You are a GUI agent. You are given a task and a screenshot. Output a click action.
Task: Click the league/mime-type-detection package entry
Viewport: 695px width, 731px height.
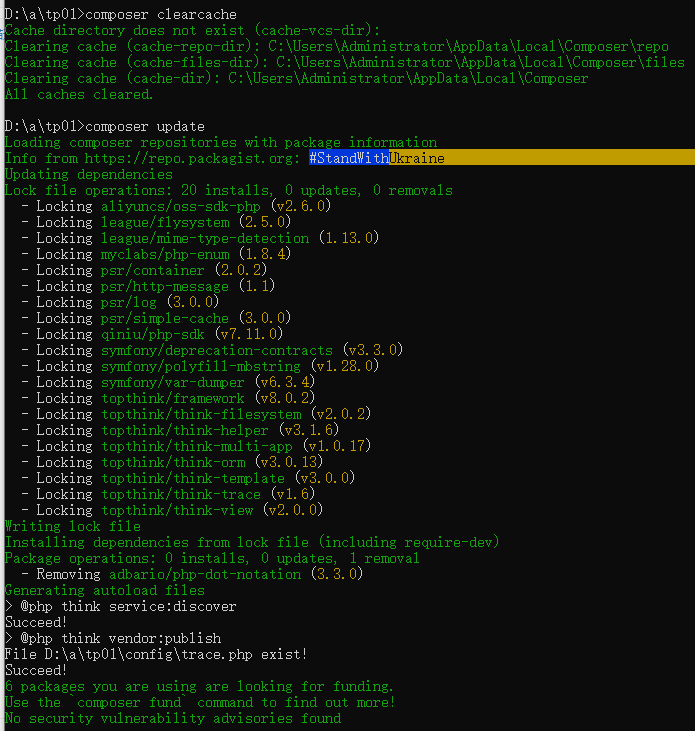coord(205,238)
